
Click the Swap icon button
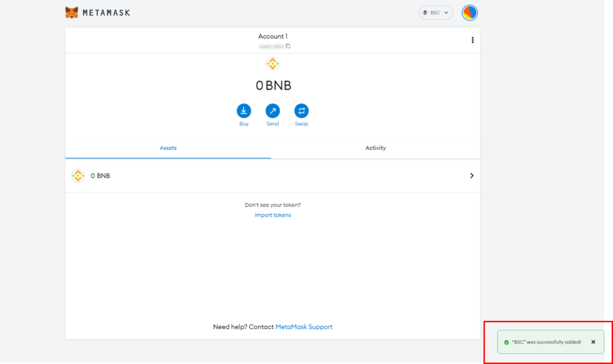(x=302, y=111)
